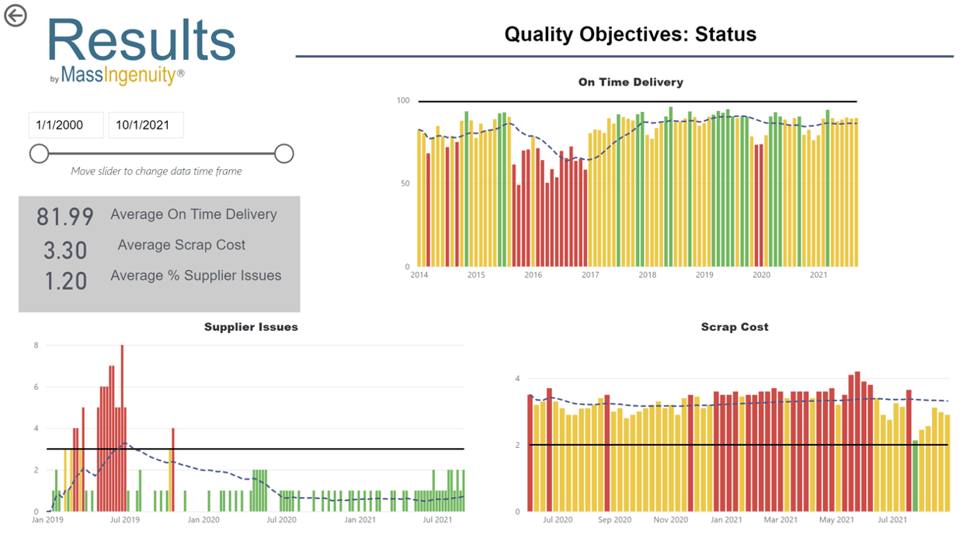This screenshot has width=980, height=559.
Task: Select the On Time Delivery chart title
Action: pos(631,82)
